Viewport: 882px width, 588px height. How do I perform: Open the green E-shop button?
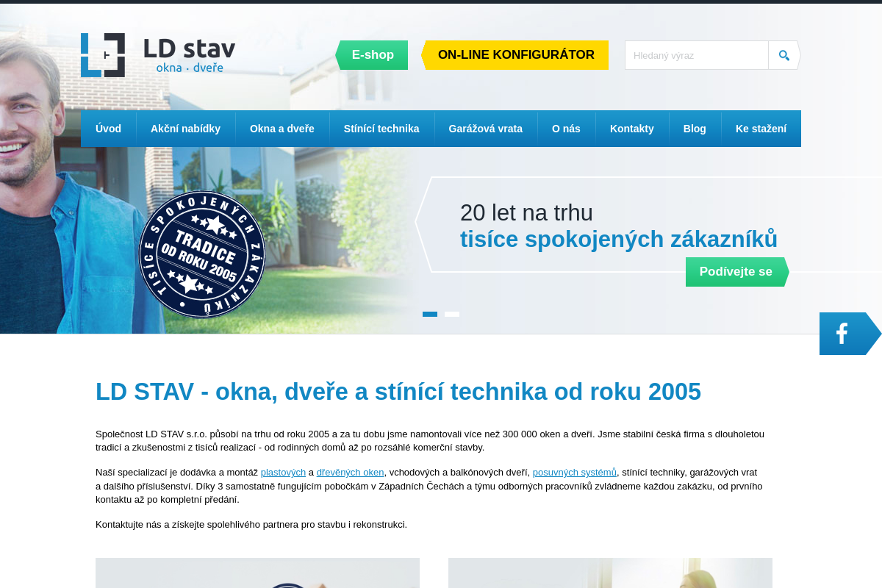coord(373,54)
